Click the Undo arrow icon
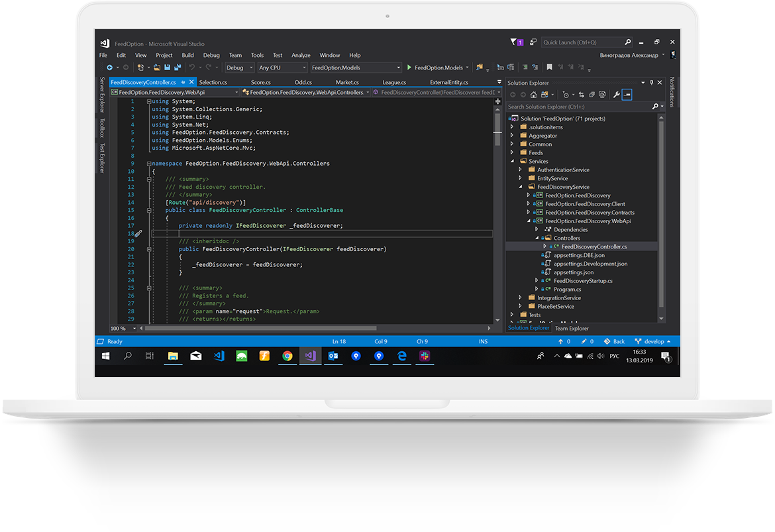This screenshot has width=775, height=532. [x=192, y=67]
